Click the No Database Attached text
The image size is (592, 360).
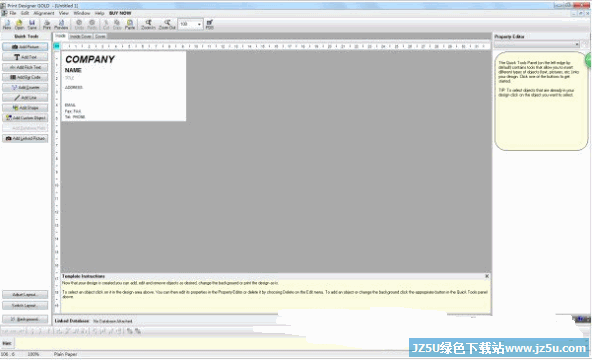113,321
